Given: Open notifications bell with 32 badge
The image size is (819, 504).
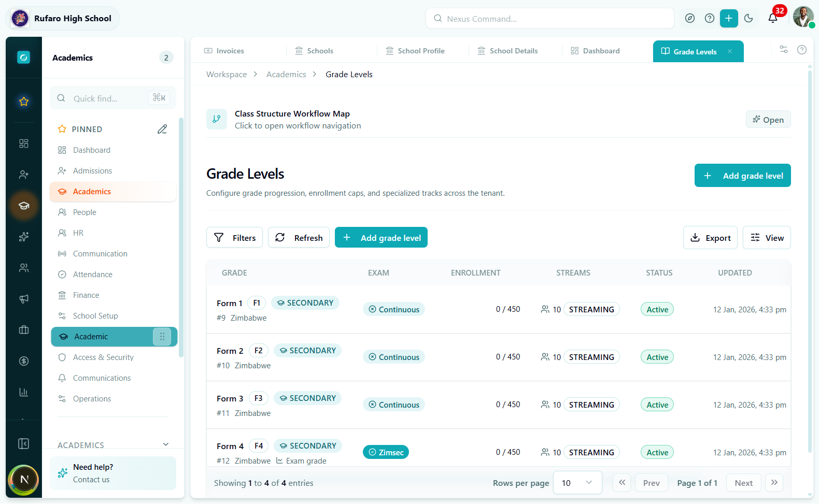Looking at the screenshot, I should click(x=773, y=18).
